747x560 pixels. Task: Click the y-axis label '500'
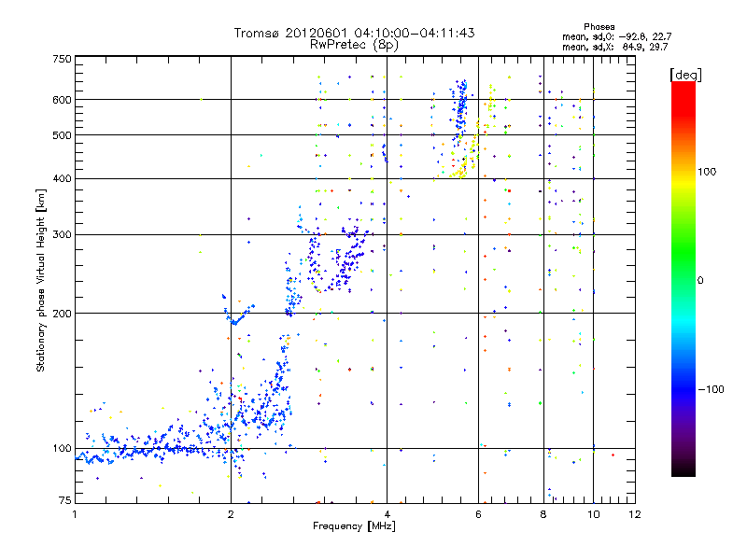pos(62,135)
